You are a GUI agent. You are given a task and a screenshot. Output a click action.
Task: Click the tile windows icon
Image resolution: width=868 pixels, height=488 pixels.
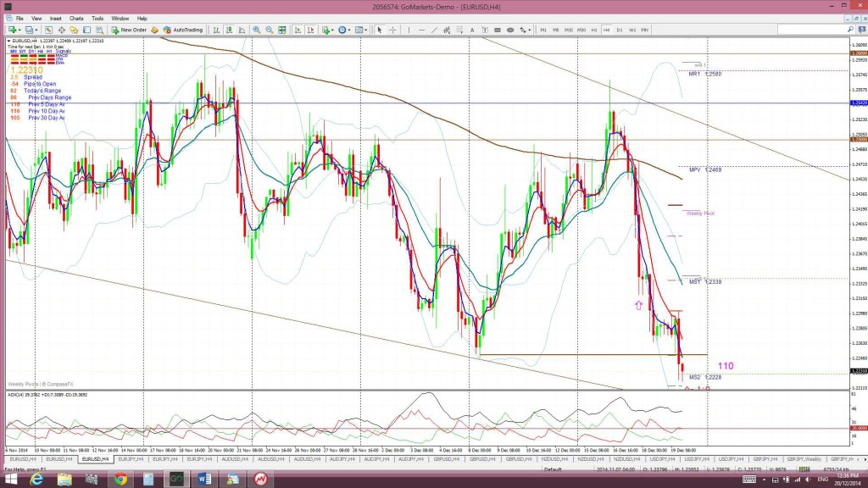click(x=282, y=30)
